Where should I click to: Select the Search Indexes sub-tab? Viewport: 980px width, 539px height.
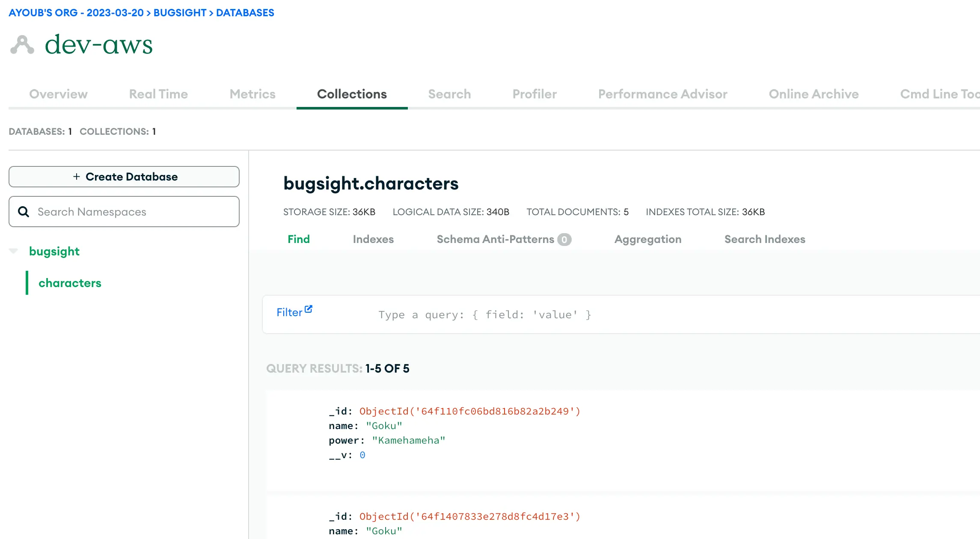[x=765, y=239]
